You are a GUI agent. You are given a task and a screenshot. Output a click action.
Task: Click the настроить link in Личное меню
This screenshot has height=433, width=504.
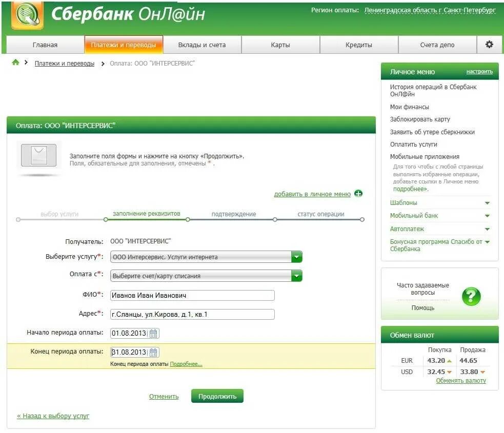pyautogui.click(x=479, y=72)
